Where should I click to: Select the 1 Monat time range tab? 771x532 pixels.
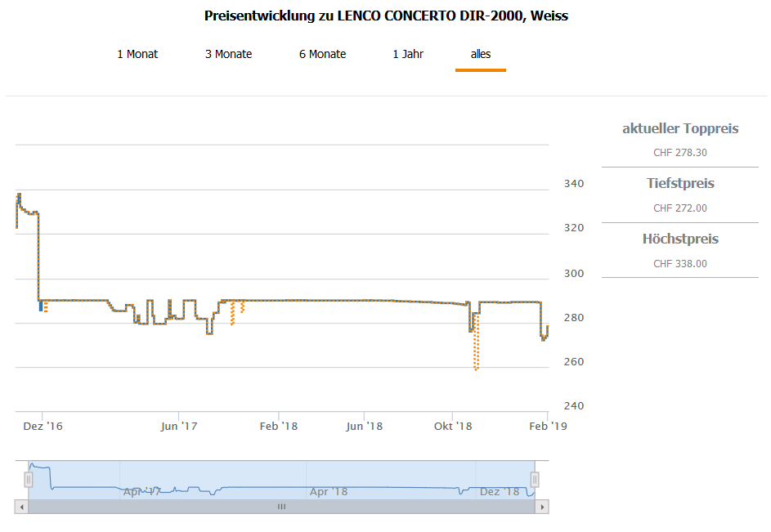point(137,54)
